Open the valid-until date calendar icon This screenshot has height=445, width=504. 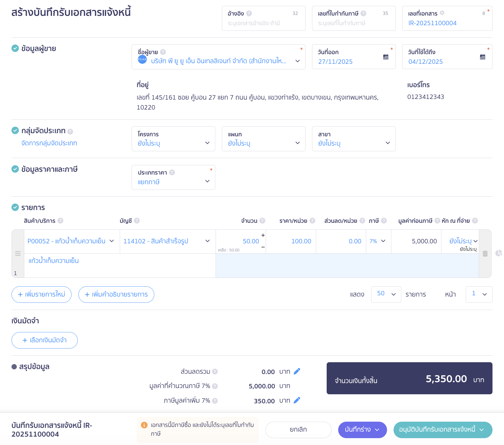click(x=482, y=57)
